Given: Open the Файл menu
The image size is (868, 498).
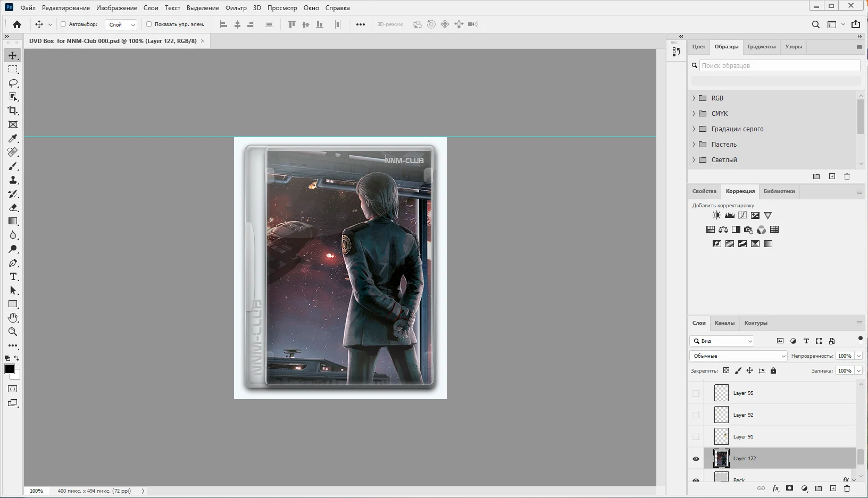Looking at the screenshot, I should click(x=28, y=8).
